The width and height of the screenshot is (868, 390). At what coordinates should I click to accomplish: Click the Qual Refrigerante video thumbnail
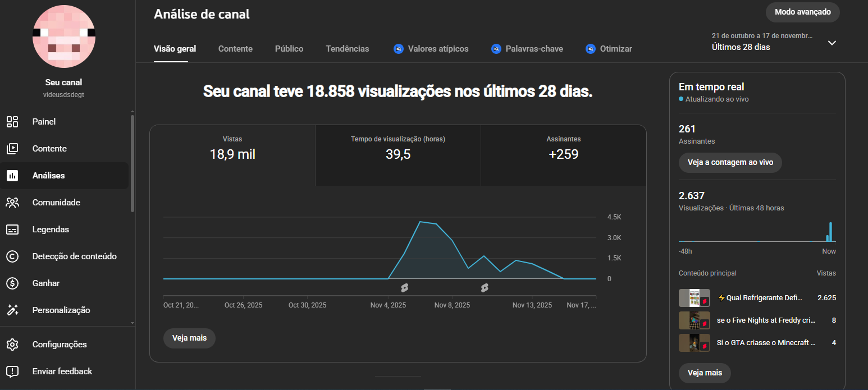[695, 298]
